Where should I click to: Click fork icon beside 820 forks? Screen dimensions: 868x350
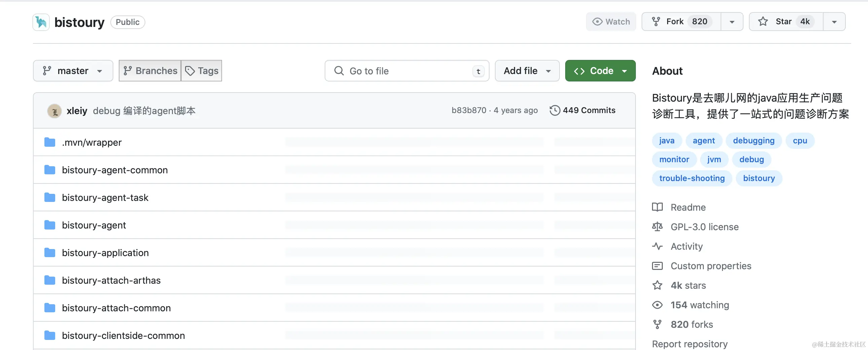point(657,325)
